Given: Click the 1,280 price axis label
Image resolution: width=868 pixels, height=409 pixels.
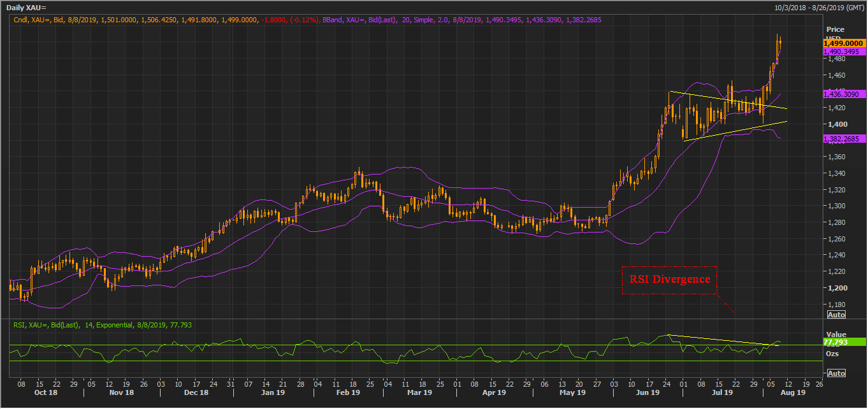Looking at the screenshot, I should pos(836,222).
